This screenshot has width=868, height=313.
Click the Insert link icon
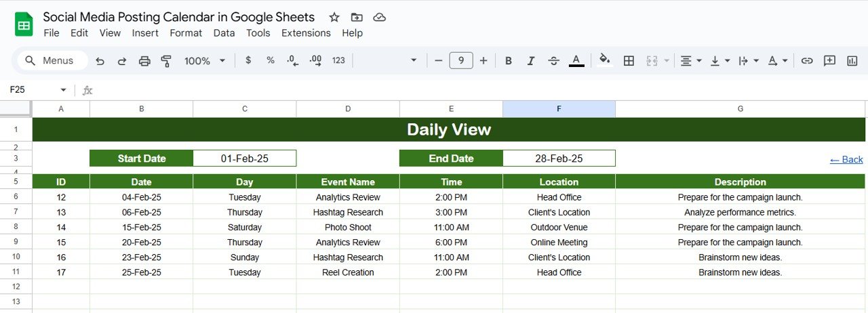tap(807, 61)
